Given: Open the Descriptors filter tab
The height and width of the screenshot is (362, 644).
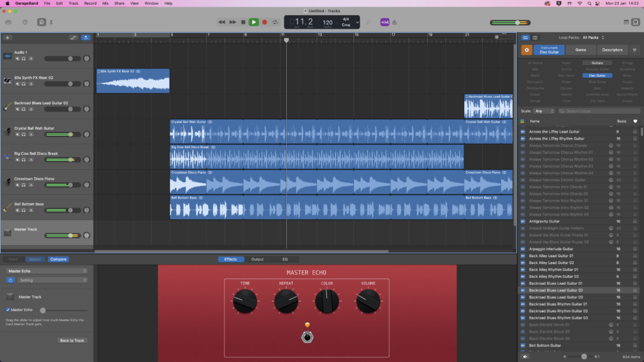Looking at the screenshot, I should click(x=613, y=50).
